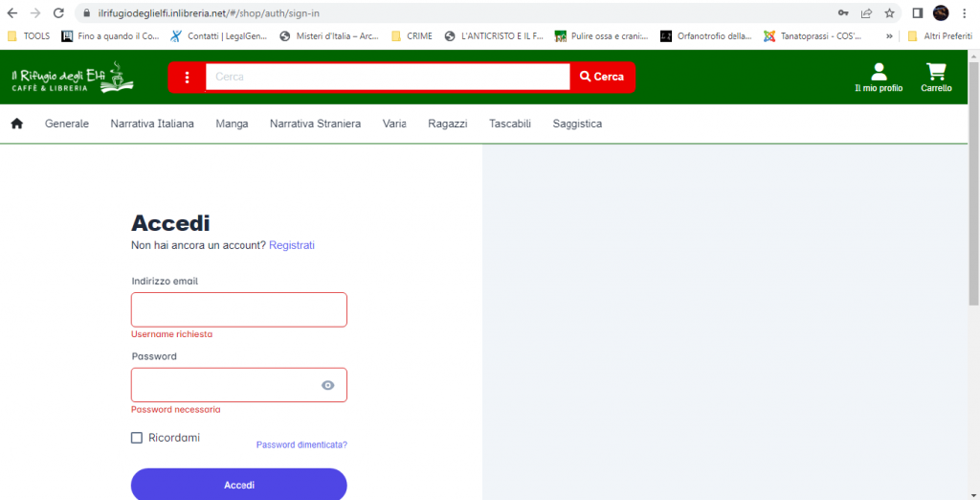Open 'Fino a quando il Co...' bookmark

pos(111,36)
